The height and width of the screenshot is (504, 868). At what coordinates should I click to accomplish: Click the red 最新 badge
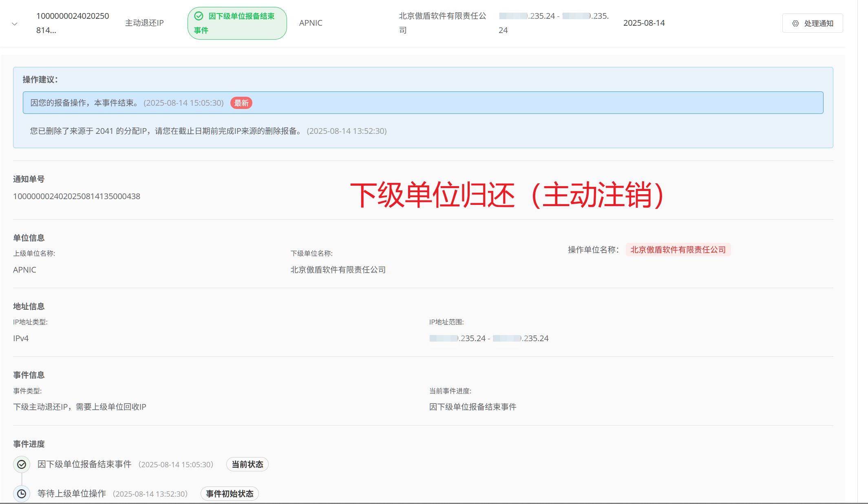point(241,103)
